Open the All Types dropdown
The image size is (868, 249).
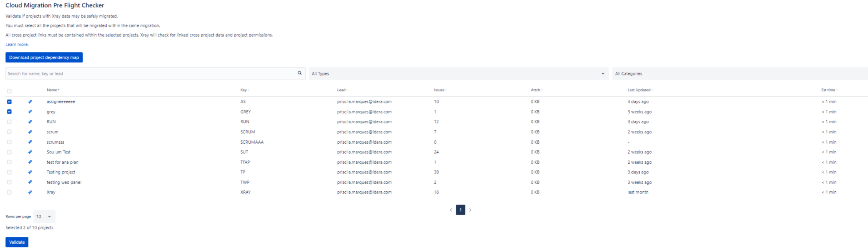pos(459,73)
